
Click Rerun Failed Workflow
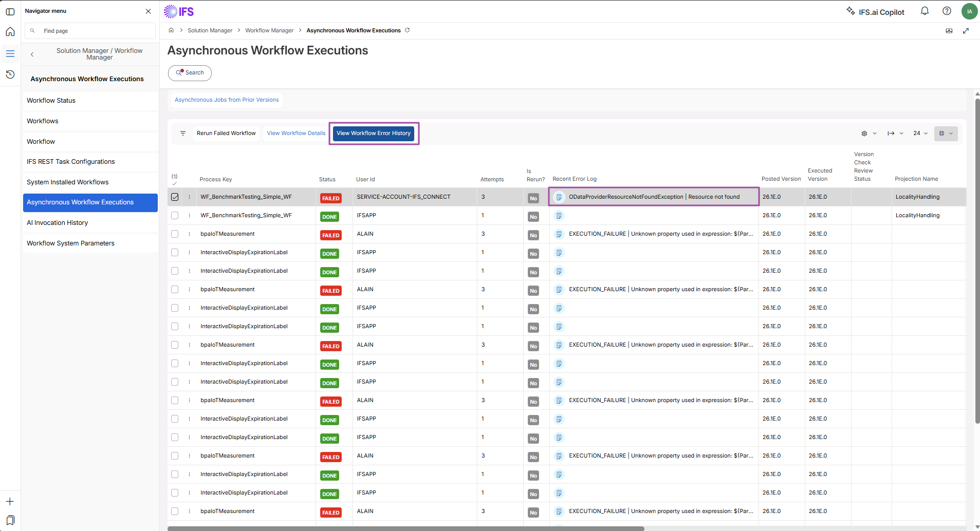tap(226, 134)
